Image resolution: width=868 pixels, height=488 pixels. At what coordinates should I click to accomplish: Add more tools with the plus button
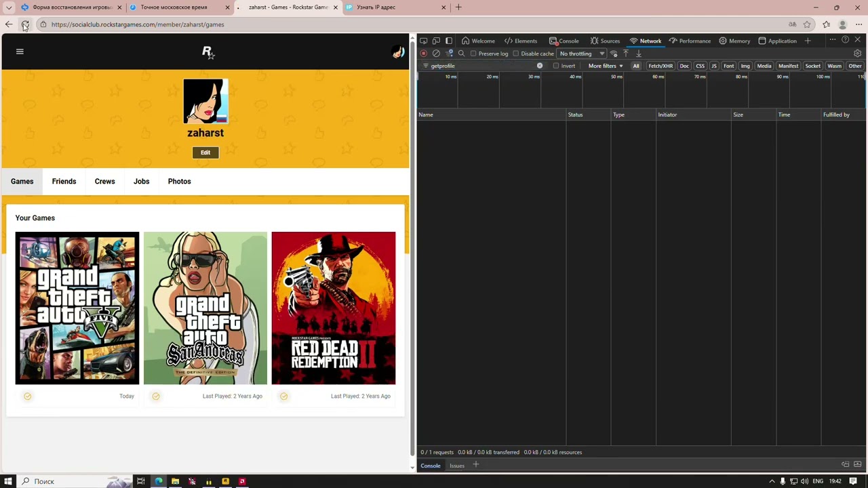coord(808,41)
